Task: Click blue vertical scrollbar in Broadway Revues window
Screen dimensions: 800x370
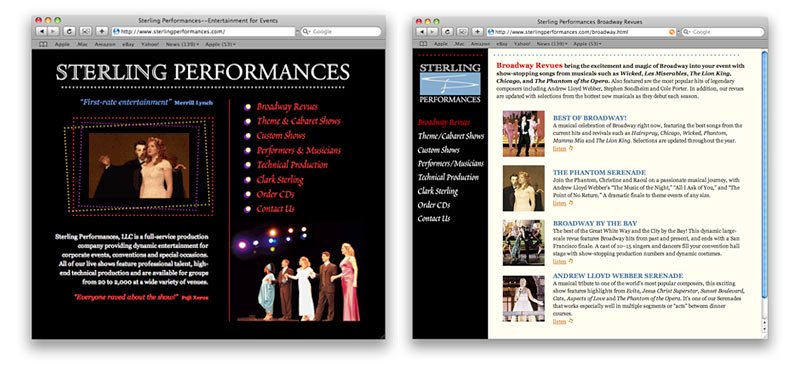Action: tap(764, 174)
